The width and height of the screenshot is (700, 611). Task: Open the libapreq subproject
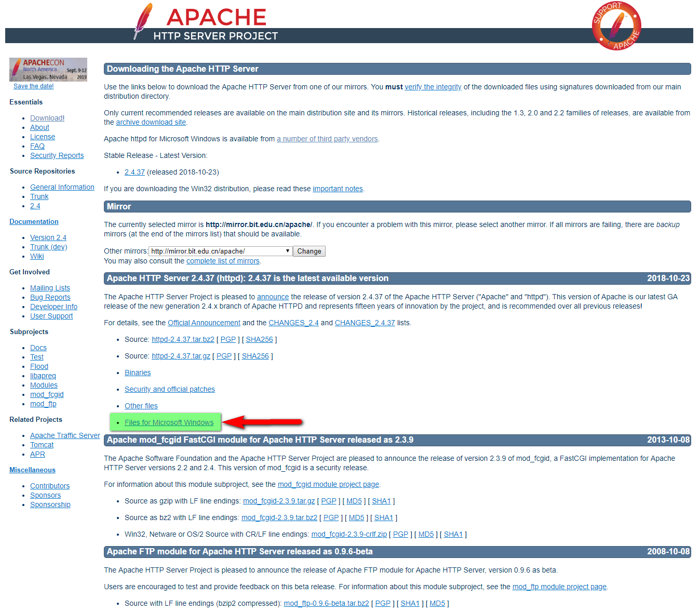pos(43,376)
